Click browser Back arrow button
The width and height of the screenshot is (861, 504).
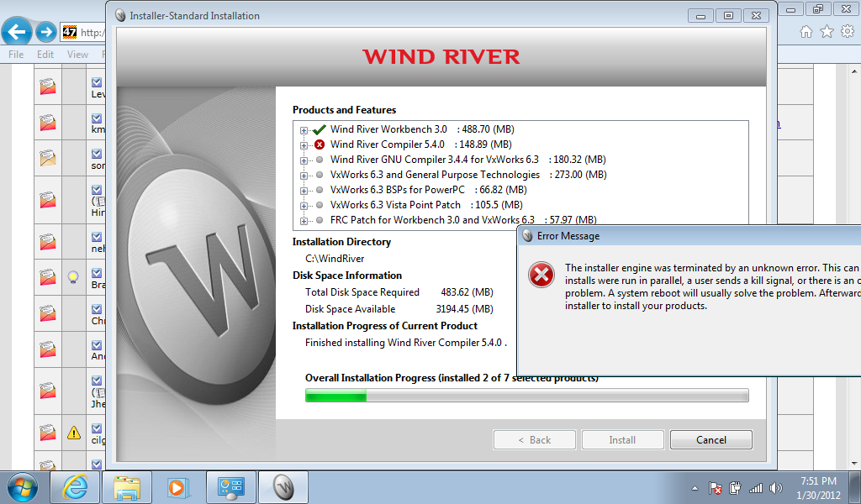(17, 32)
